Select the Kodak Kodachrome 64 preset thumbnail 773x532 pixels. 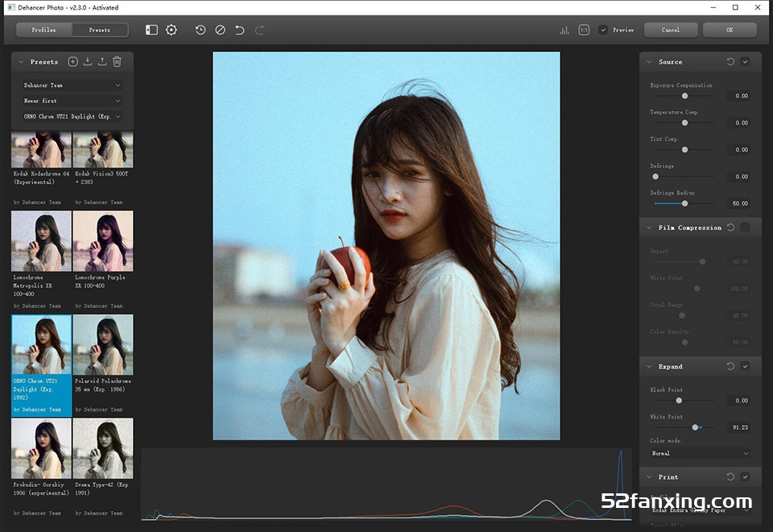coord(41,150)
